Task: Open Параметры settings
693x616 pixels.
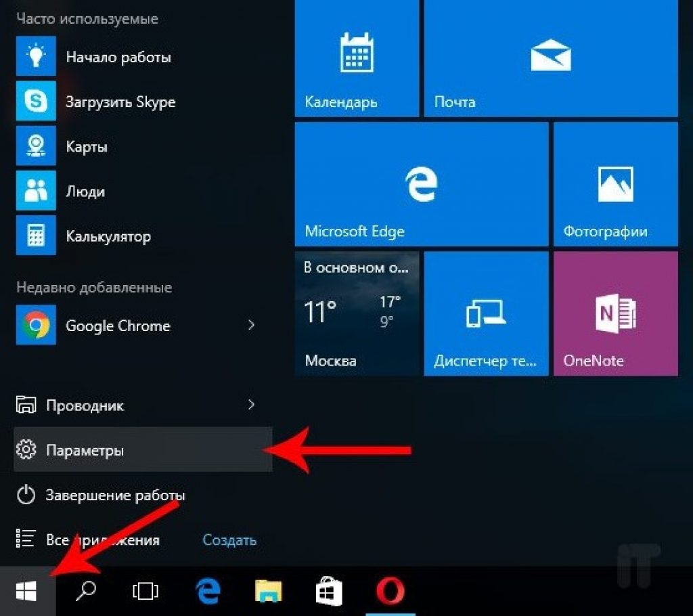Action: [x=143, y=449]
